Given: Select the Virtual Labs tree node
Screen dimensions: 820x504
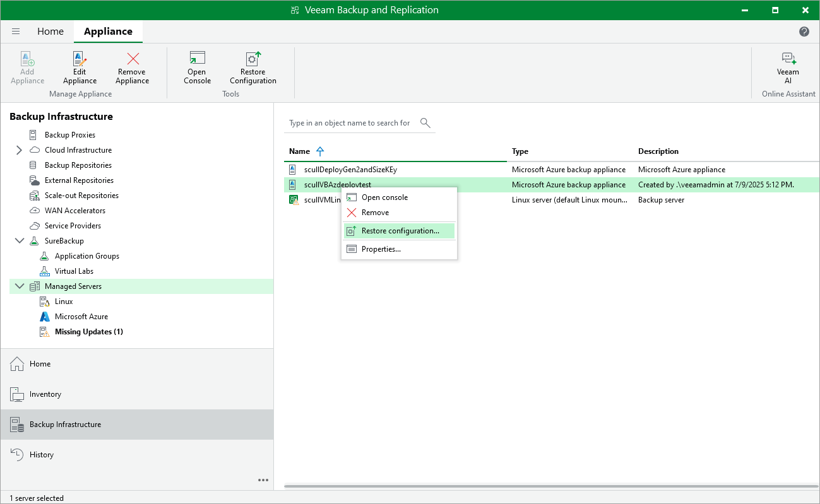Looking at the screenshot, I should [74, 271].
